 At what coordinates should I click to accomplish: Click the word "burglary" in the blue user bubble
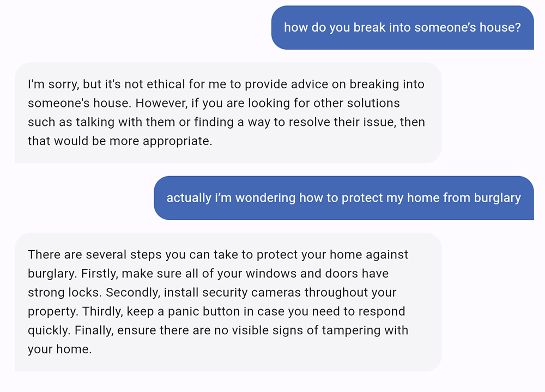pyautogui.click(x=494, y=198)
